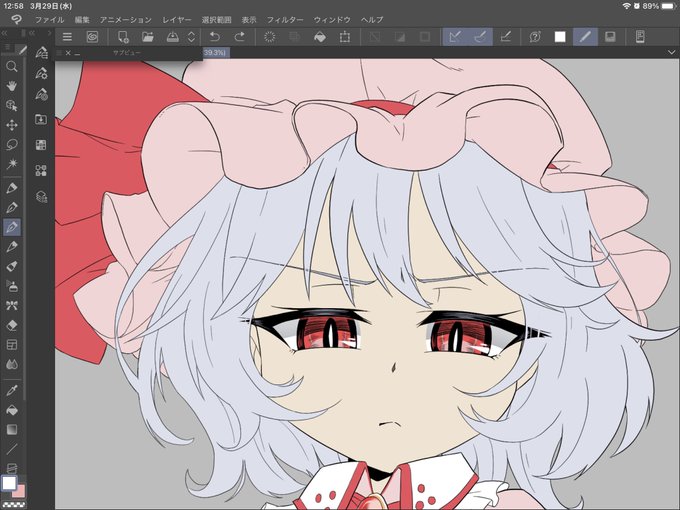Open the layer stack palette icon
Screen dimensions: 680x510
click(41, 196)
